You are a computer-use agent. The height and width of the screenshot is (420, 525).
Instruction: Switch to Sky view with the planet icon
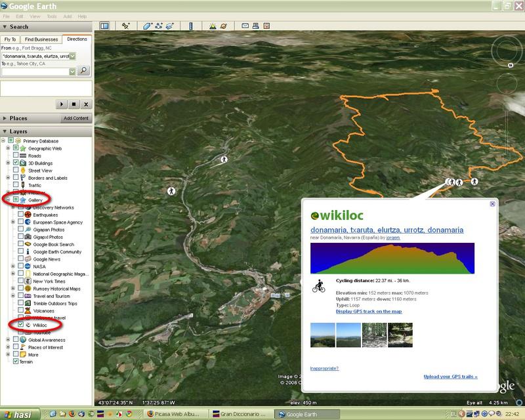point(224,26)
